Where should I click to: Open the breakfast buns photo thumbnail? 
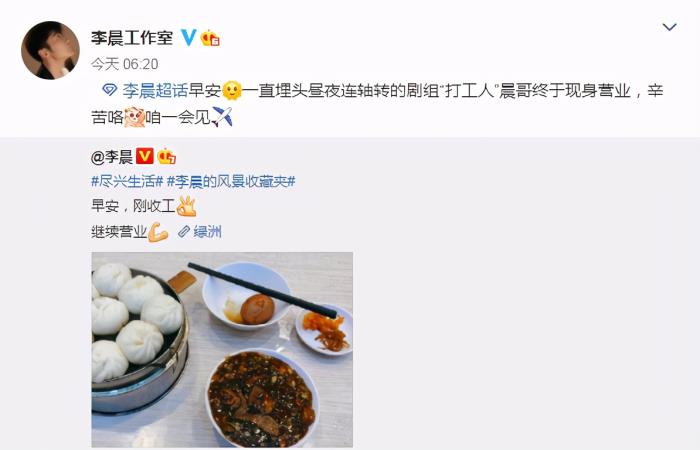click(x=222, y=350)
